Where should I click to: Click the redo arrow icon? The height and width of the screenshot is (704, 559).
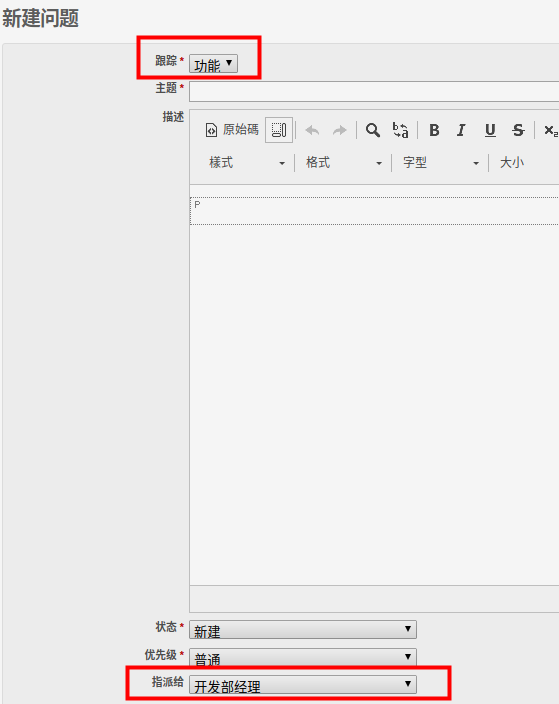point(340,131)
